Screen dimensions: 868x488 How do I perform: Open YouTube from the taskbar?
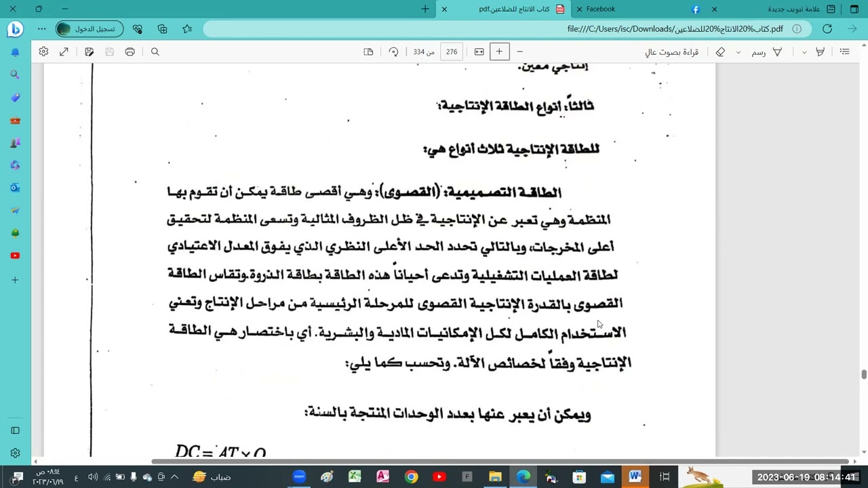point(439,477)
